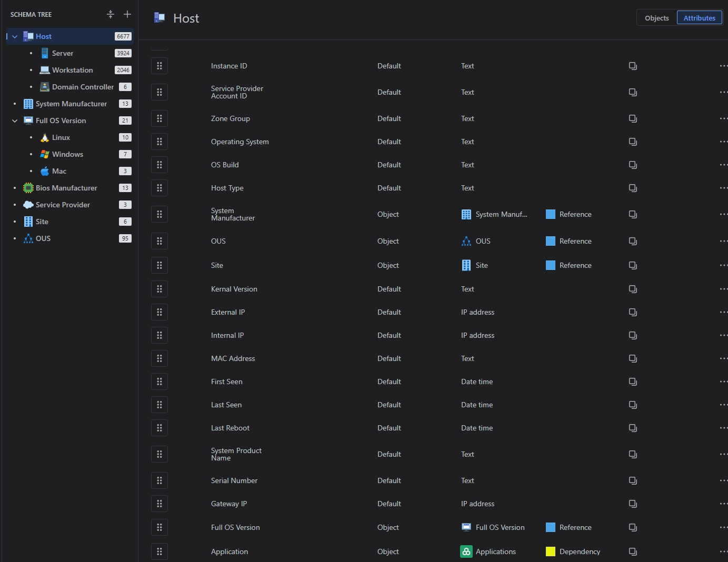This screenshot has height=562, width=728.
Task: Click the Bios Manufacturer chip icon
Action: pos(28,188)
